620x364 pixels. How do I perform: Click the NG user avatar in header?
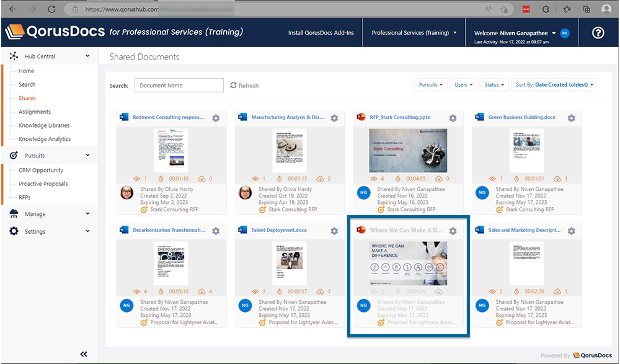coord(565,33)
